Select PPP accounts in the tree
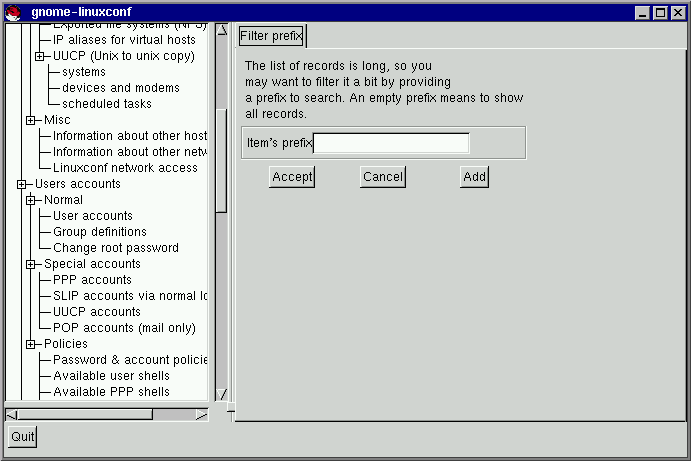The height and width of the screenshot is (461, 691). tap(92, 280)
